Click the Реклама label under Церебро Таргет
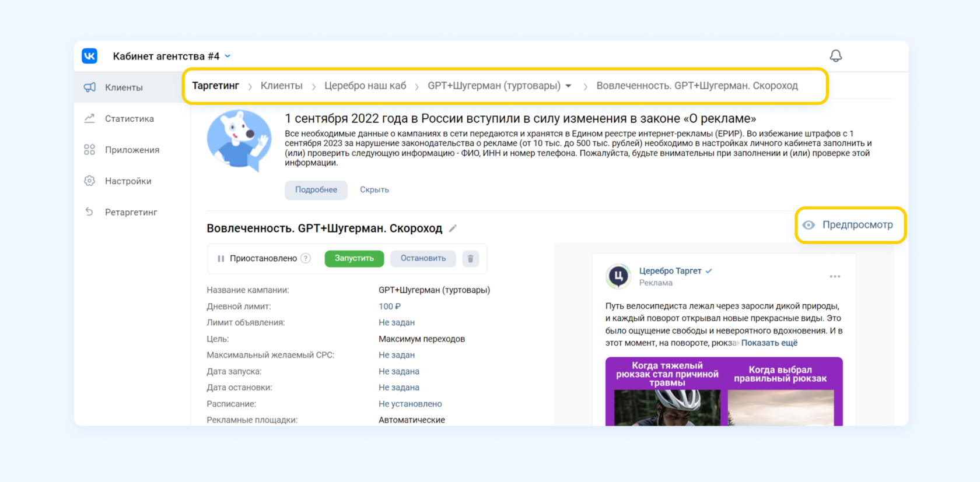The height and width of the screenshot is (482, 980). click(x=656, y=283)
